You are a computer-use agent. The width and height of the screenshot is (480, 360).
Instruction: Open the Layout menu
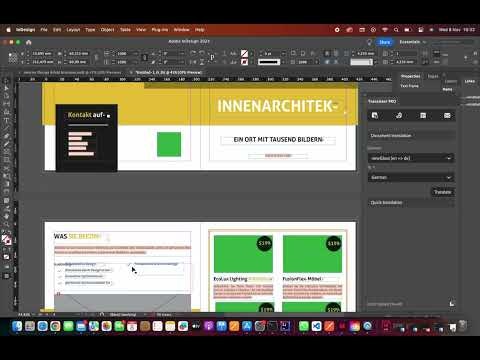73,30
